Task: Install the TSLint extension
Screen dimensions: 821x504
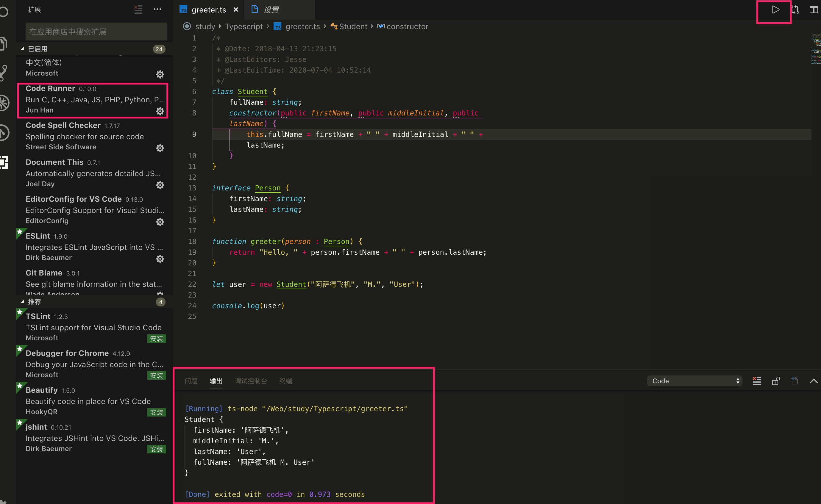Action: coord(156,339)
